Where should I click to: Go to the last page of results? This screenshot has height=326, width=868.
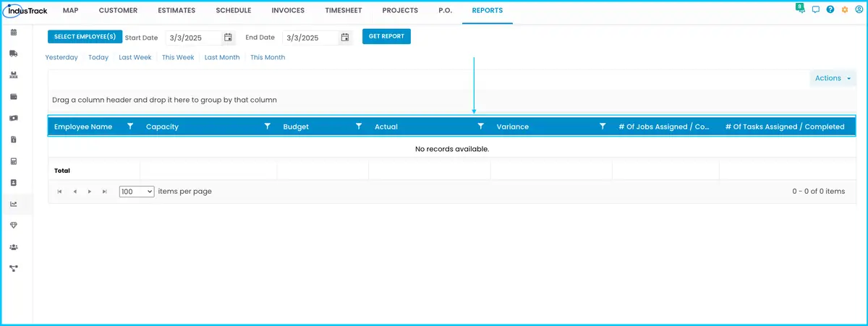pos(105,192)
